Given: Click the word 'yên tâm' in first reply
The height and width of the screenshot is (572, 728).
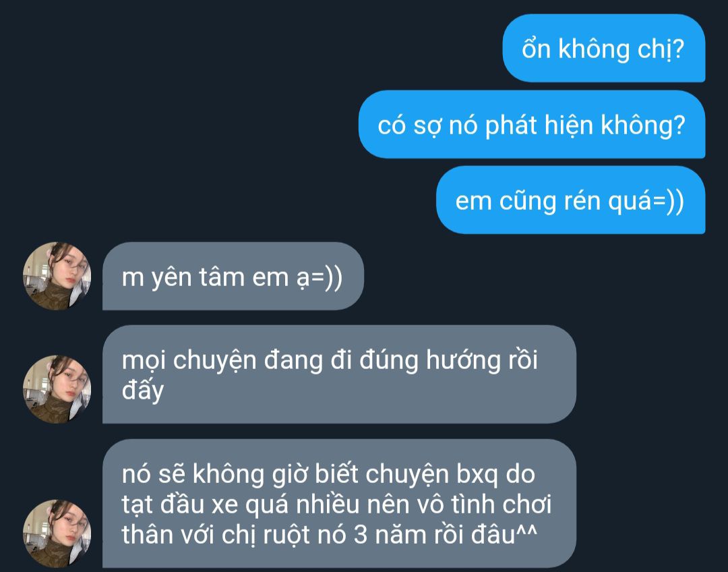Looking at the screenshot, I should pos(198,278).
